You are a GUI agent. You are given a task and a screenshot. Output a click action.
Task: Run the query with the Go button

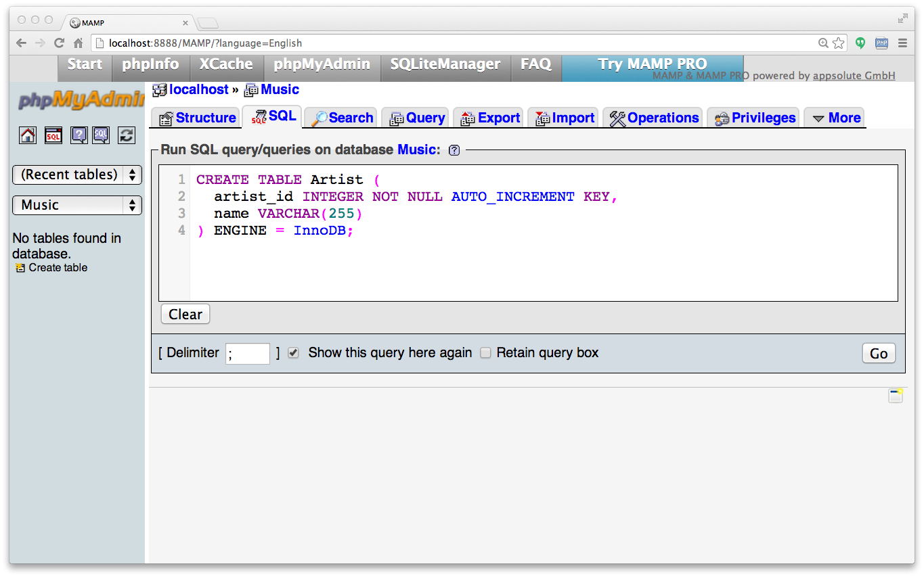[x=879, y=353]
